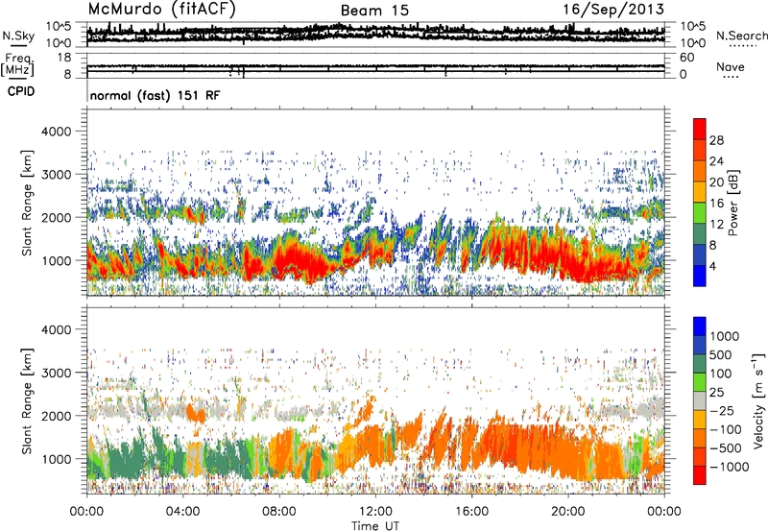Click the '28' tick on the power colorbar

click(x=716, y=140)
